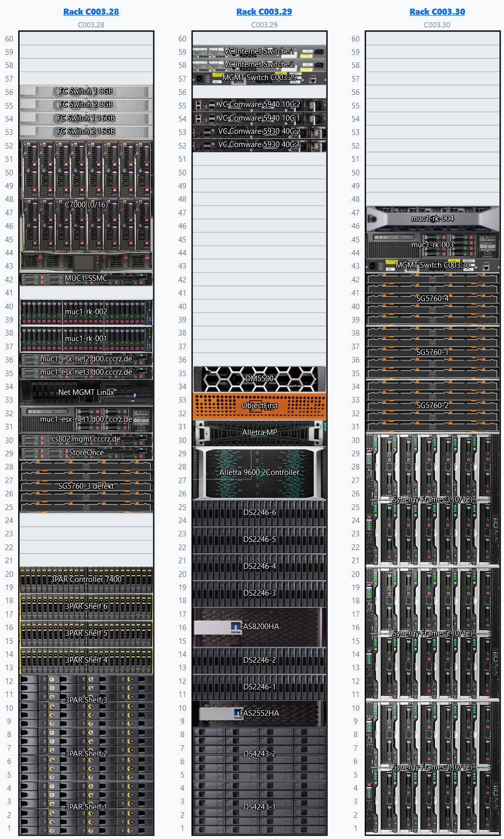The image size is (504, 839).
Task: Select disk shelf DS4243-1
Action: pos(259,808)
